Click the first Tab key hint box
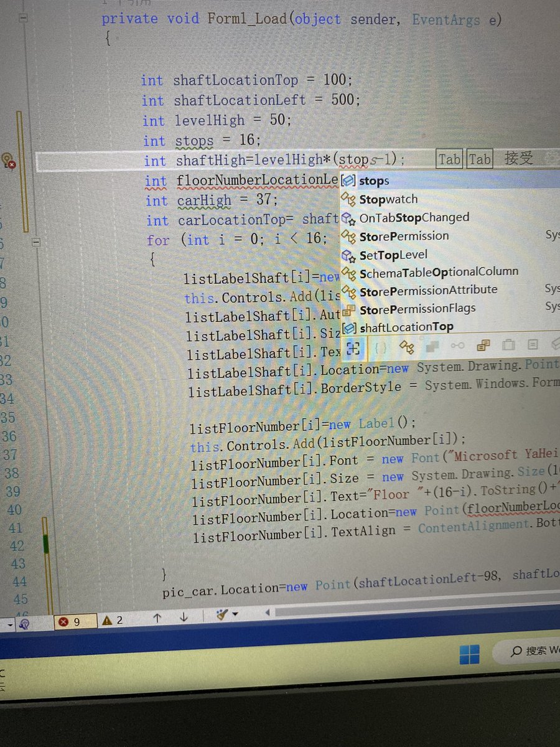 pyautogui.click(x=449, y=159)
